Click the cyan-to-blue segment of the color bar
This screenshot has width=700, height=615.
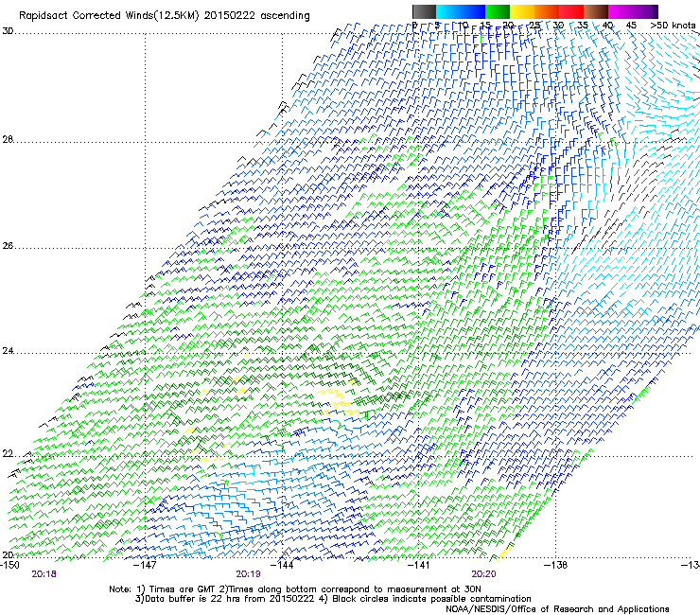(x=461, y=11)
